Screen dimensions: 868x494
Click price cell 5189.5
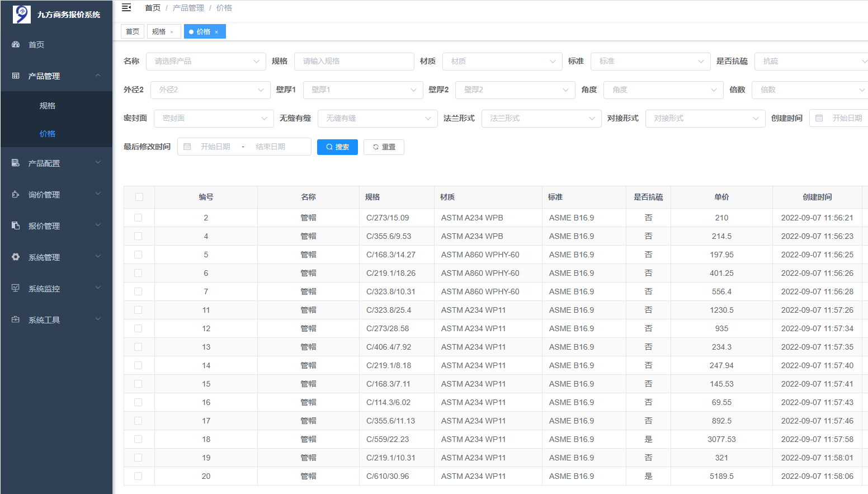point(721,476)
